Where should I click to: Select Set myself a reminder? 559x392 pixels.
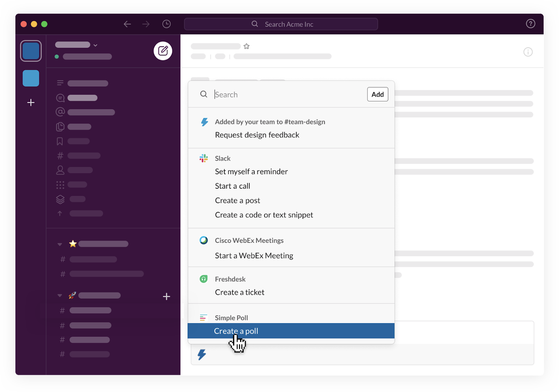click(x=252, y=172)
